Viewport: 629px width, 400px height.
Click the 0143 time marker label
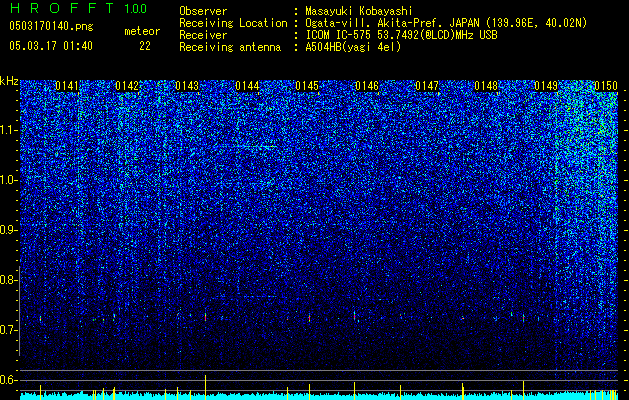click(187, 86)
